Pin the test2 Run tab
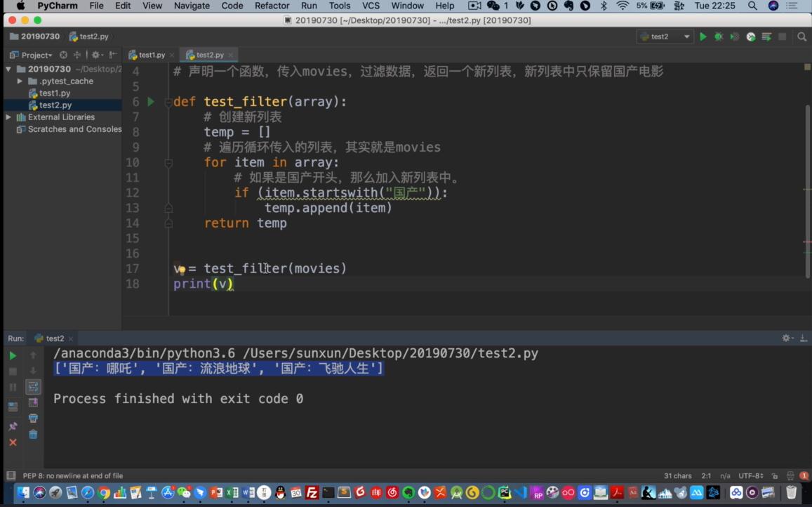 pyautogui.click(x=13, y=426)
